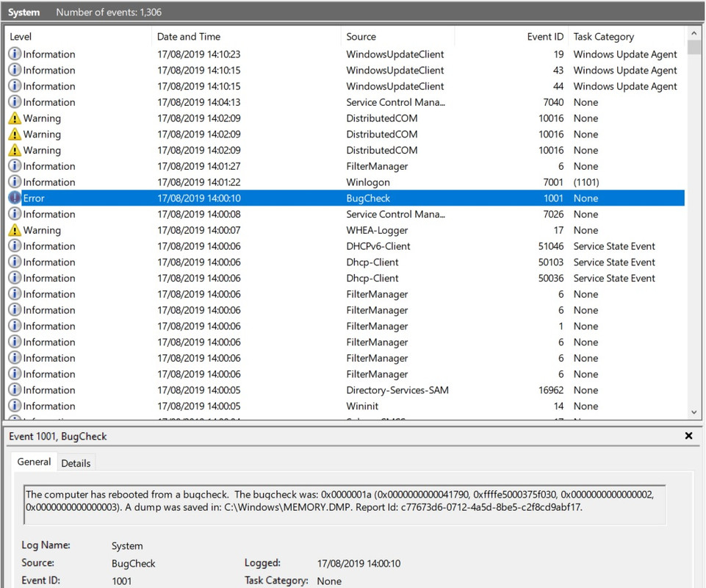Viewport: 706px width, 588px height.
Task: Click Event ID 7040 cell
Action: click(553, 102)
